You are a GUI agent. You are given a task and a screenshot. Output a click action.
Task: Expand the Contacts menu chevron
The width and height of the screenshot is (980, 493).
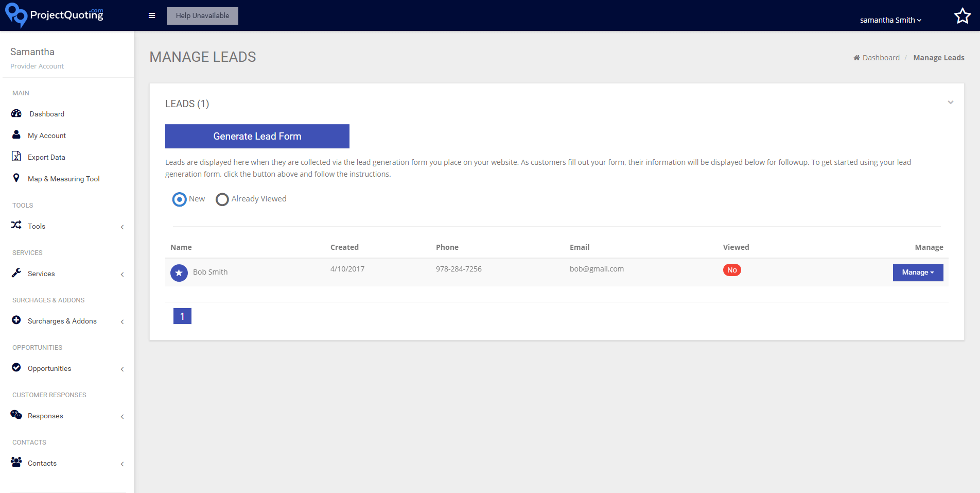122,464
